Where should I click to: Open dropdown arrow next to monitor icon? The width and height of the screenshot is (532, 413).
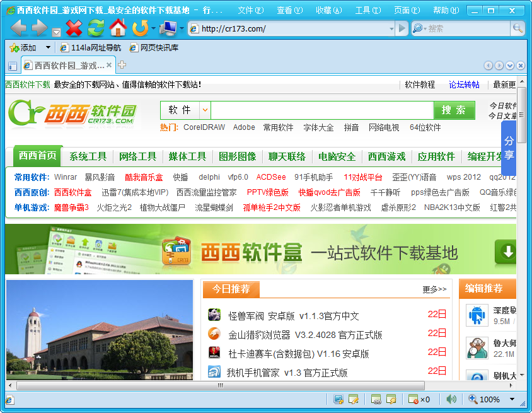pos(182,28)
